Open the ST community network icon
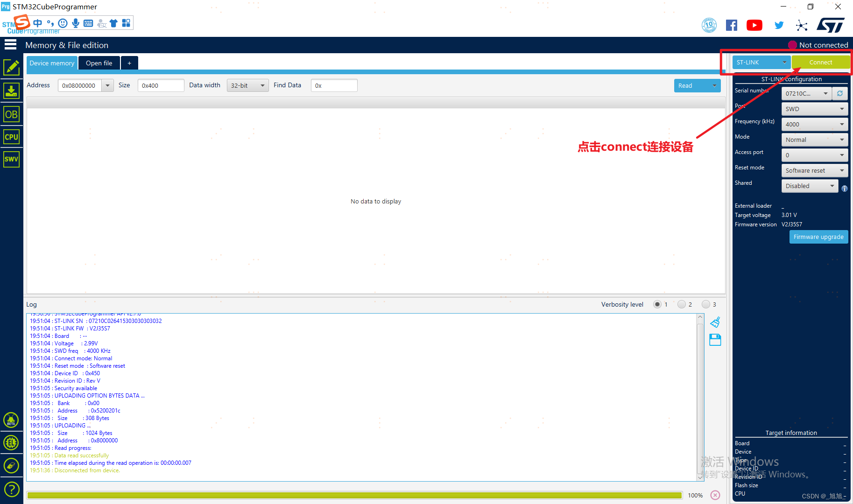The image size is (853, 504). click(802, 25)
